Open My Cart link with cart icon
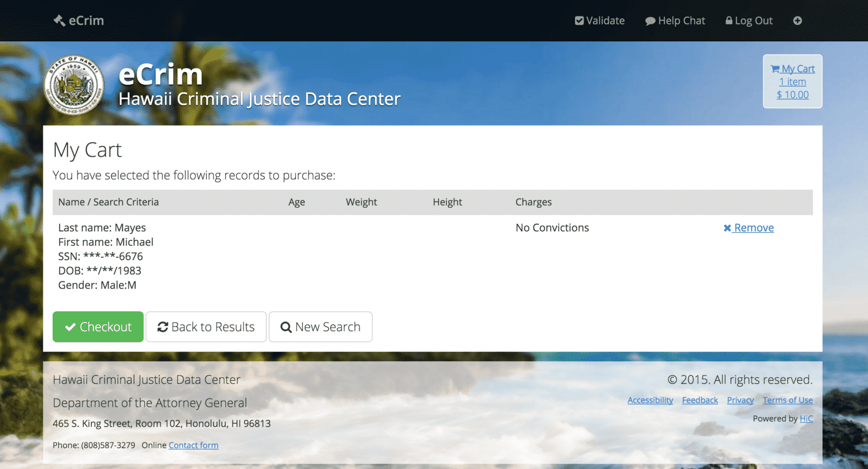Image resolution: width=868 pixels, height=469 pixels. coord(792,69)
